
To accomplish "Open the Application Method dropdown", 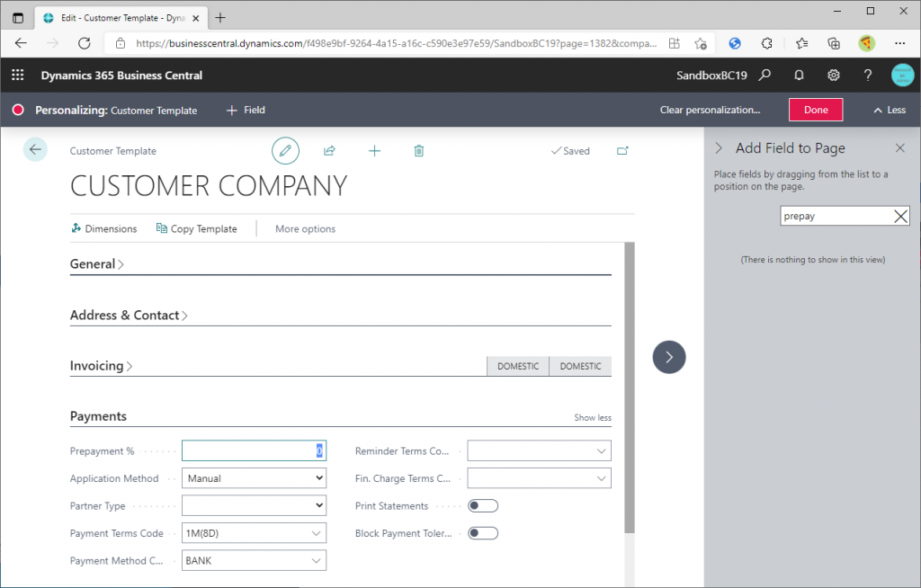I will click(254, 478).
